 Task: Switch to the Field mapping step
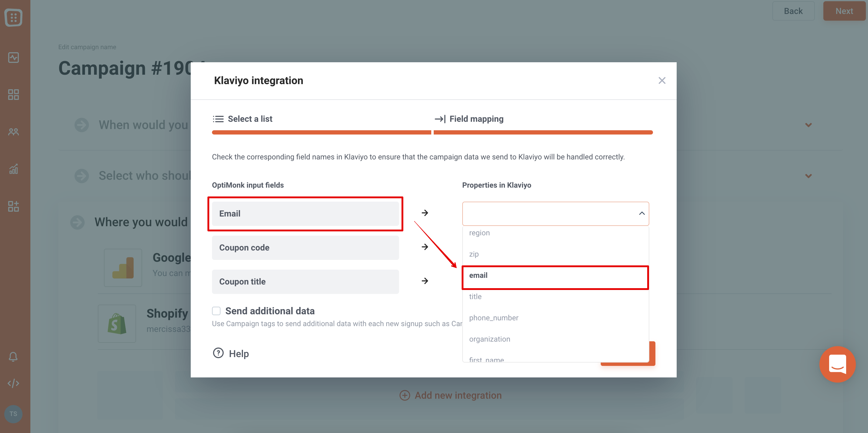(x=476, y=119)
